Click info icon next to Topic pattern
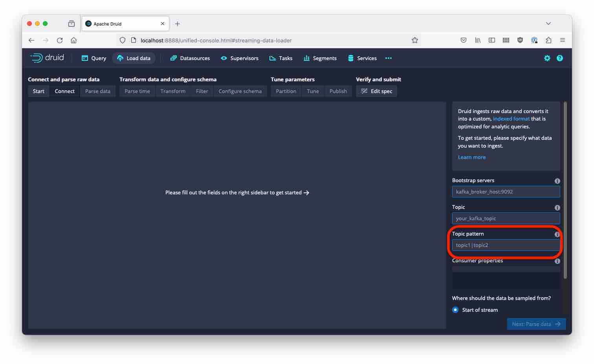The height and width of the screenshot is (364, 594). point(557,234)
